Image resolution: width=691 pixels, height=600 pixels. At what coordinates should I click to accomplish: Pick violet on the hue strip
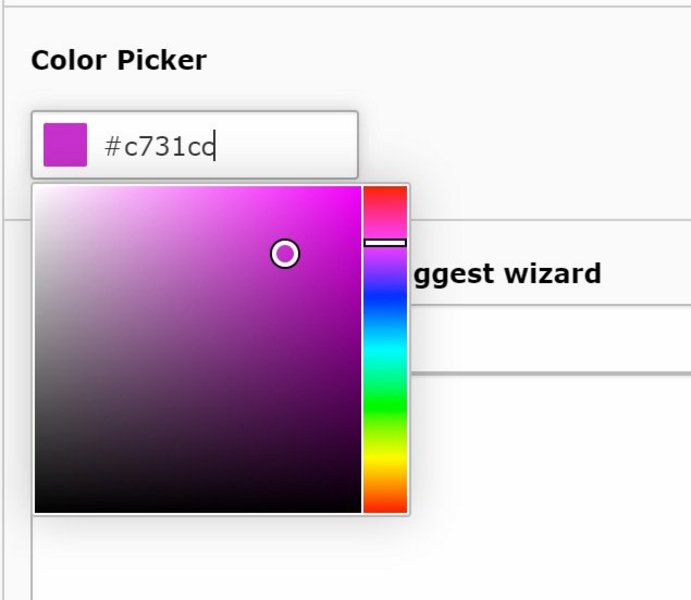pos(385,265)
